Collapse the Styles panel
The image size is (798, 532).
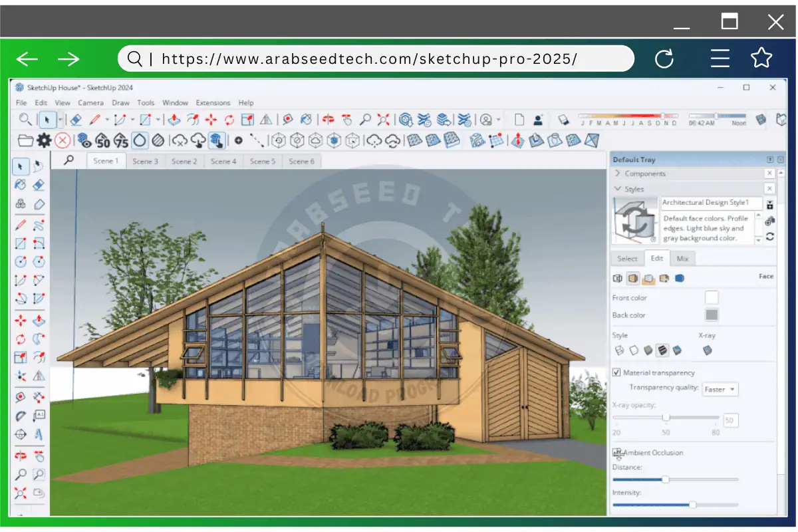point(618,189)
